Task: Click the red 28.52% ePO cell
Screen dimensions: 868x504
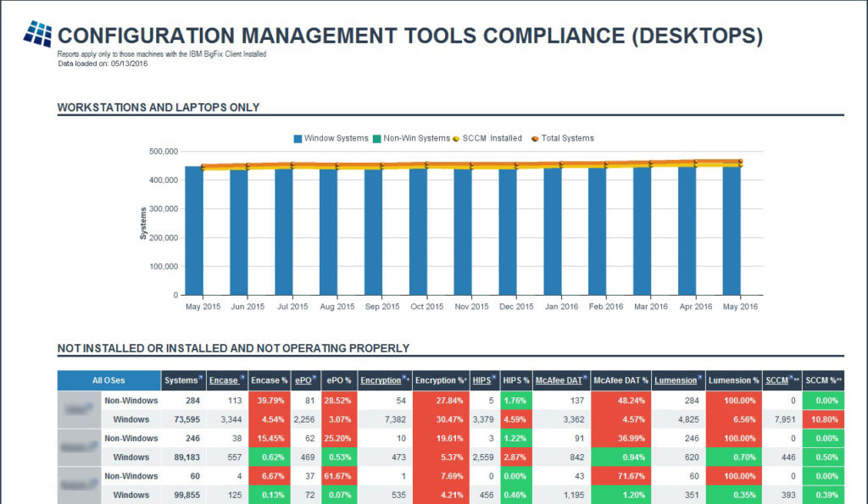Action: coord(339,401)
